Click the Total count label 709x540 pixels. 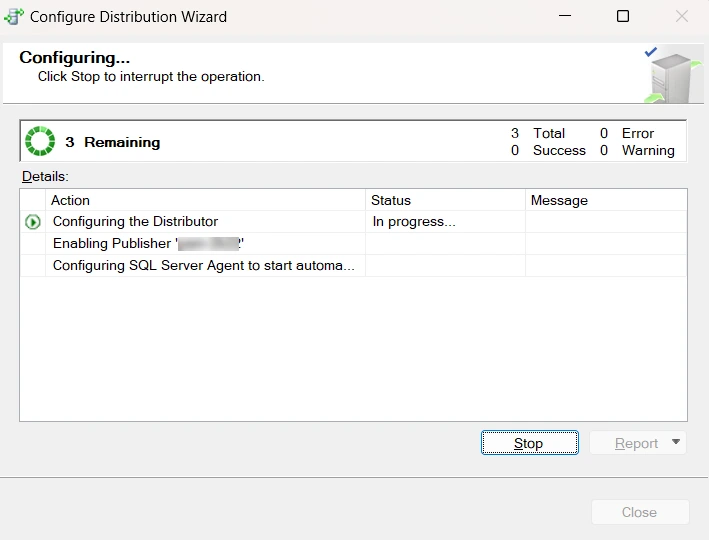coord(549,133)
